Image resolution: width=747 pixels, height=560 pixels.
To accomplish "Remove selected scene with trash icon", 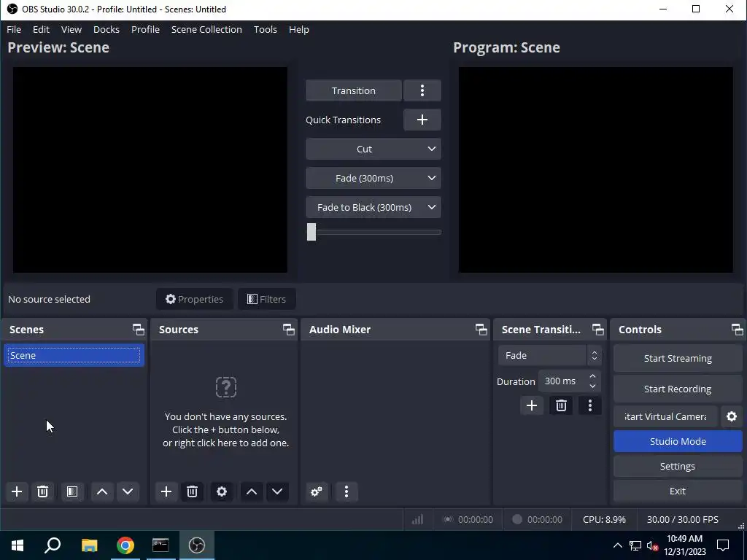I will [x=42, y=491].
